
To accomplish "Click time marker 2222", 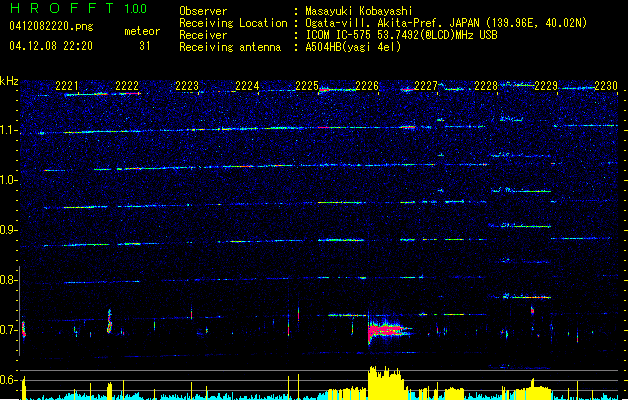I will (x=127, y=86).
